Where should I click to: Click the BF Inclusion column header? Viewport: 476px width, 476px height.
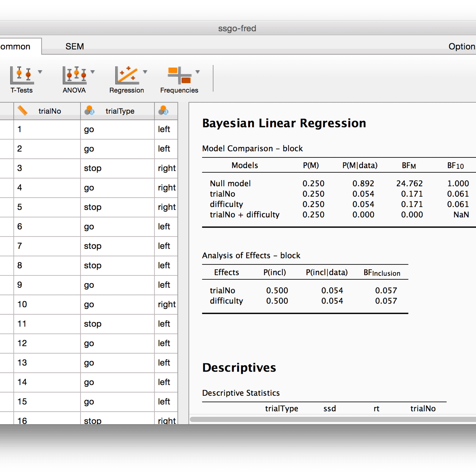click(382, 273)
